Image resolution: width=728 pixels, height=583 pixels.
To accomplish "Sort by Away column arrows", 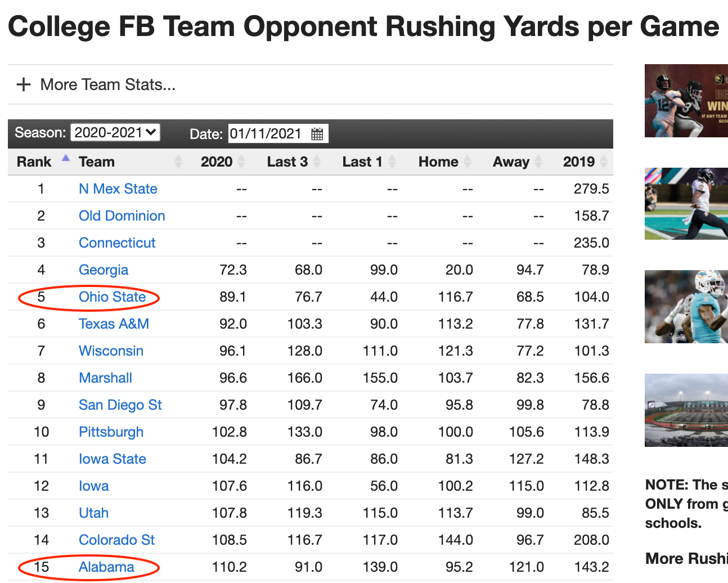I will coord(538,162).
